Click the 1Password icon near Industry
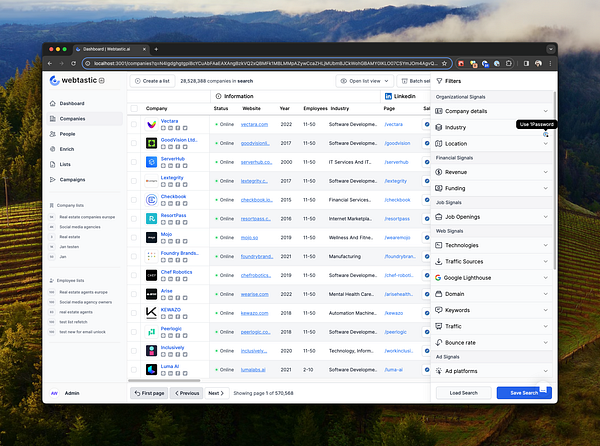Image resolution: width=600 pixels, height=446 pixels. [546, 135]
